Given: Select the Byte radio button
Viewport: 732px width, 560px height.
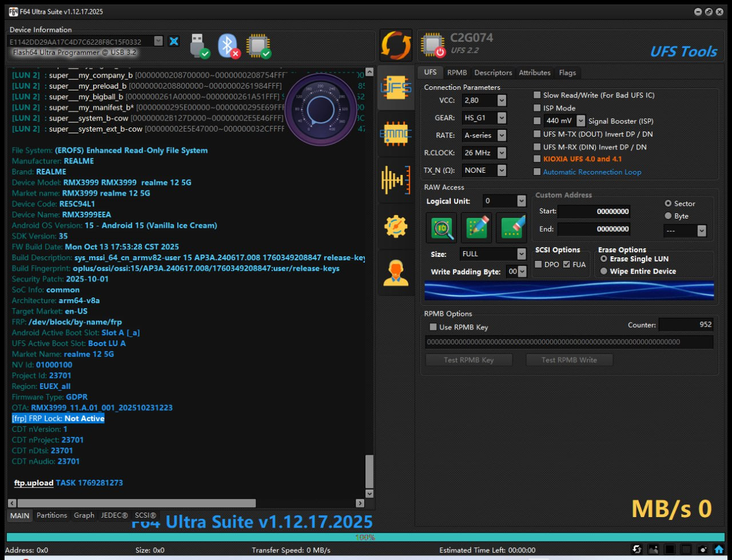Looking at the screenshot, I should 668,216.
